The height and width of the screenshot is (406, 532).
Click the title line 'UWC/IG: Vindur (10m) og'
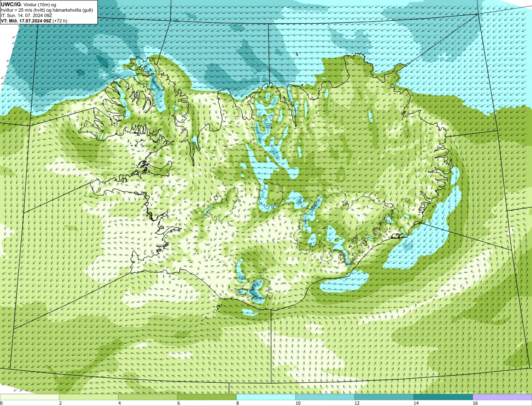point(29,4)
